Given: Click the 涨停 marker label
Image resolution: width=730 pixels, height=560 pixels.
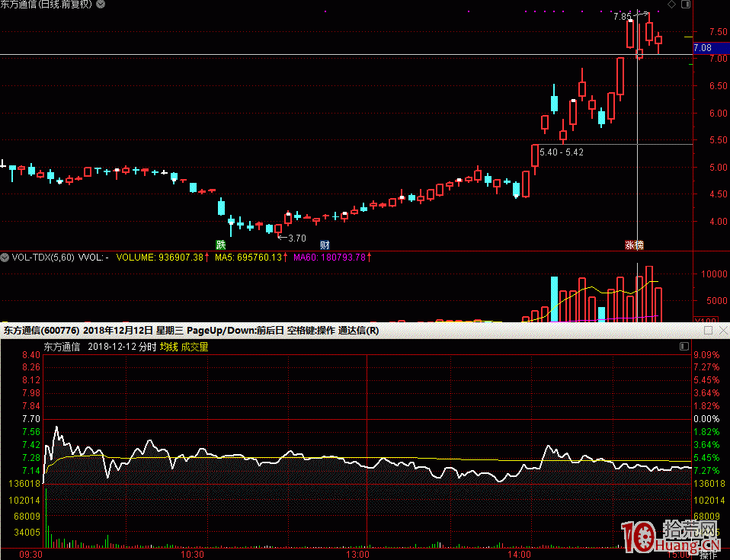Looking at the screenshot, I should pos(635,245).
